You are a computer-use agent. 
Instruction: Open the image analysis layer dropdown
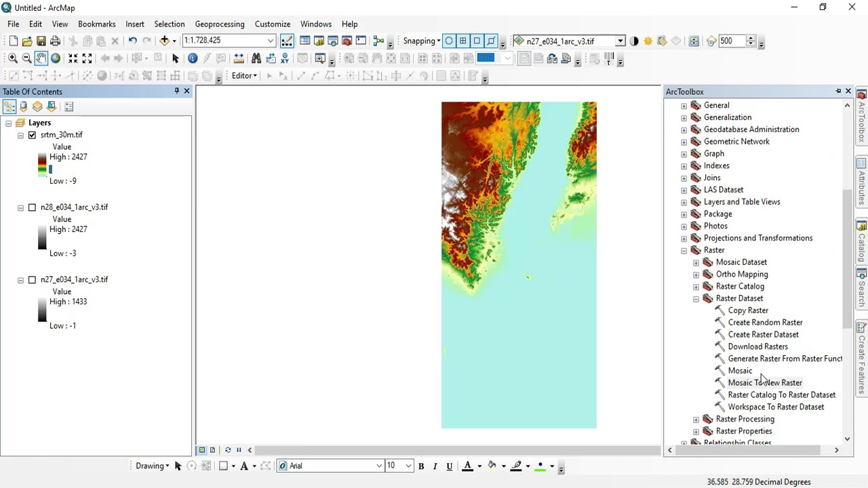click(x=620, y=41)
